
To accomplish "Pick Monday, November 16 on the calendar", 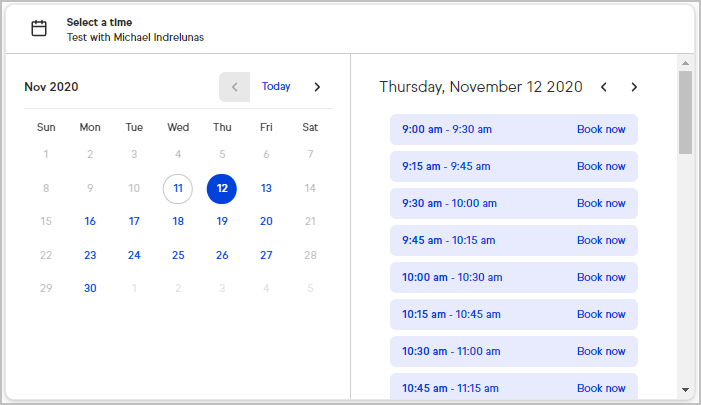I will (90, 221).
